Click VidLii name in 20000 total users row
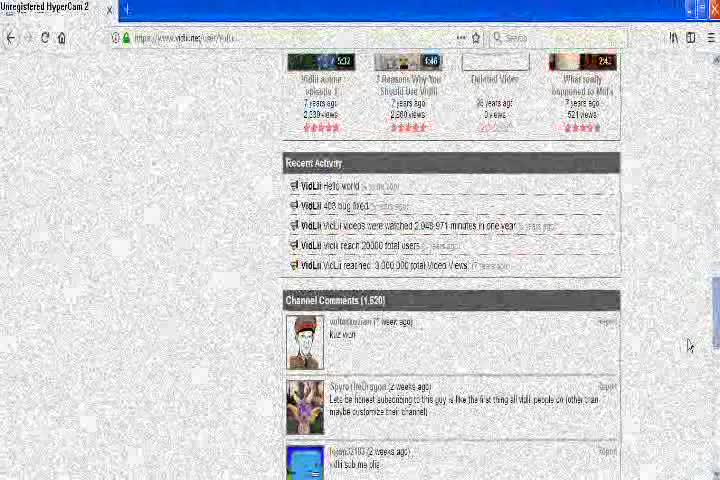 pos(311,245)
